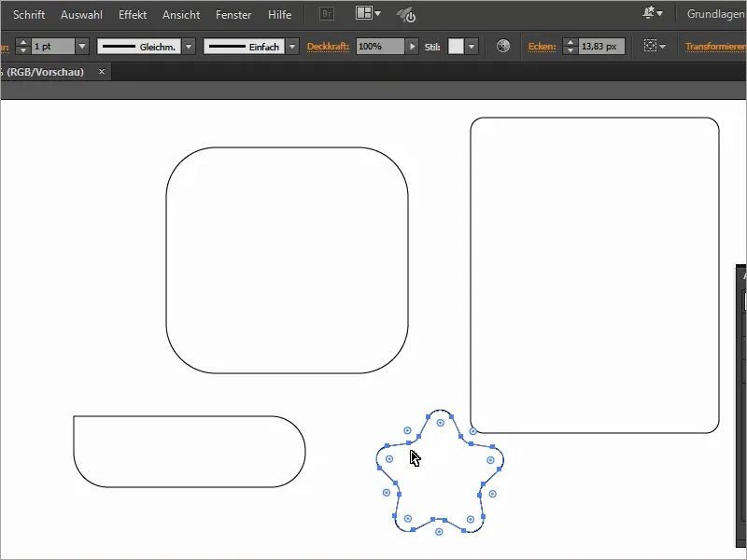Open the Effekt menu
747x560 pixels.
pos(132,14)
